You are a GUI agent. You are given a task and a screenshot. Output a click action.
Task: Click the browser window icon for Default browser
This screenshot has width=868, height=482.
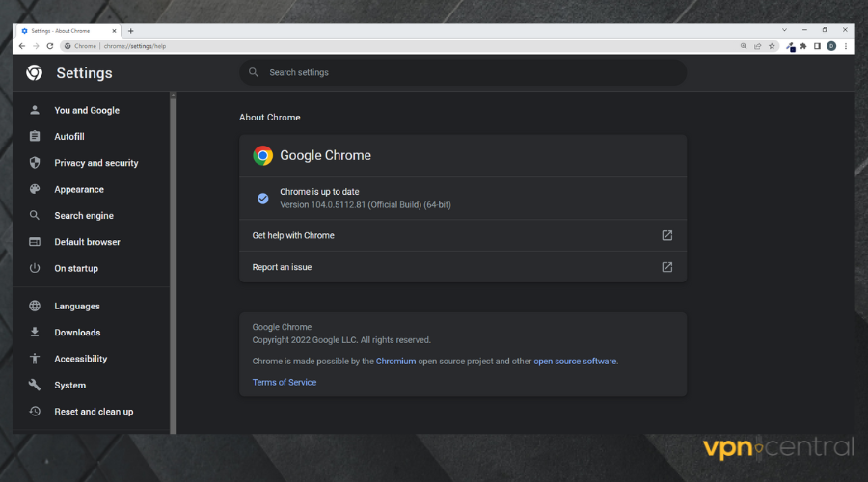(35, 242)
